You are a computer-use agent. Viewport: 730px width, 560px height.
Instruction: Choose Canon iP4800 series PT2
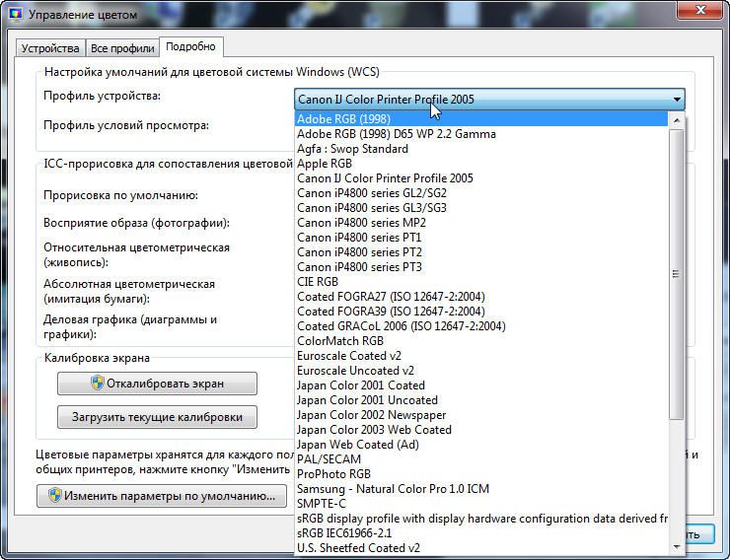(481, 252)
